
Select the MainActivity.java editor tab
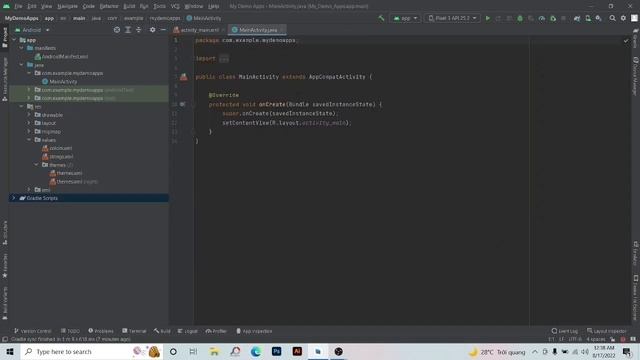point(258,30)
